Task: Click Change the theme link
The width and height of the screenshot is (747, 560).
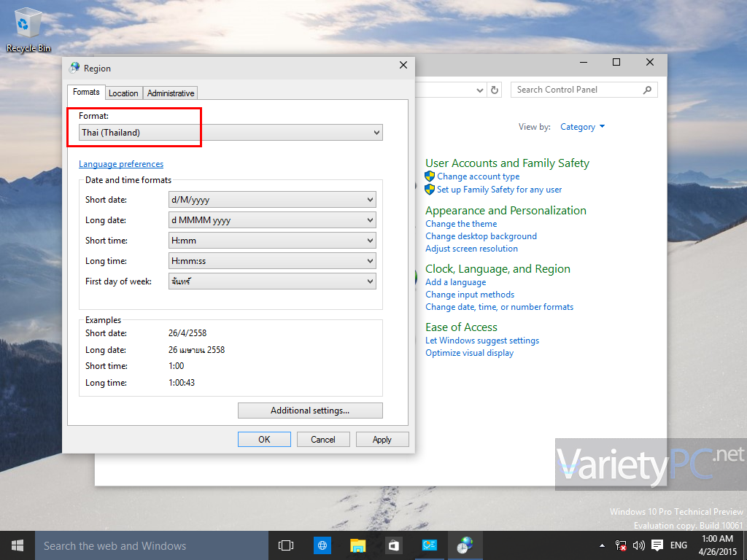Action: click(461, 224)
